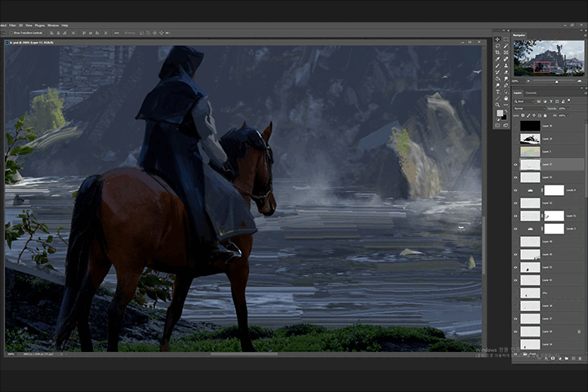Image resolution: width=588 pixels, height=392 pixels.
Task: Open the Filter menu
Action: point(12,25)
